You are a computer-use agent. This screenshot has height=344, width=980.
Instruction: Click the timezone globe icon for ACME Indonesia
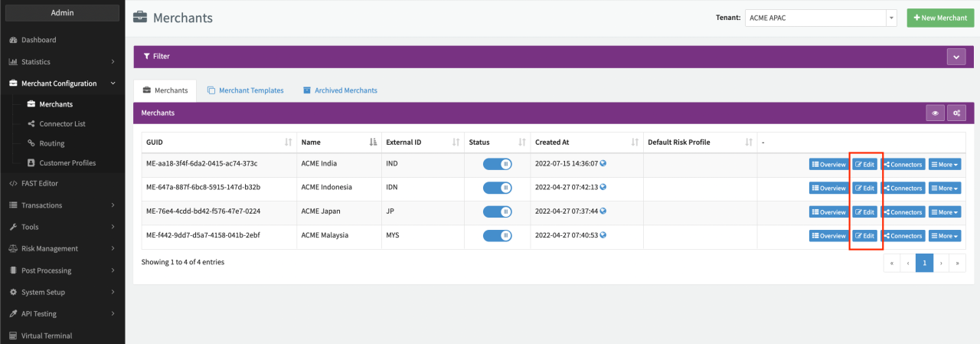point(603,187)
